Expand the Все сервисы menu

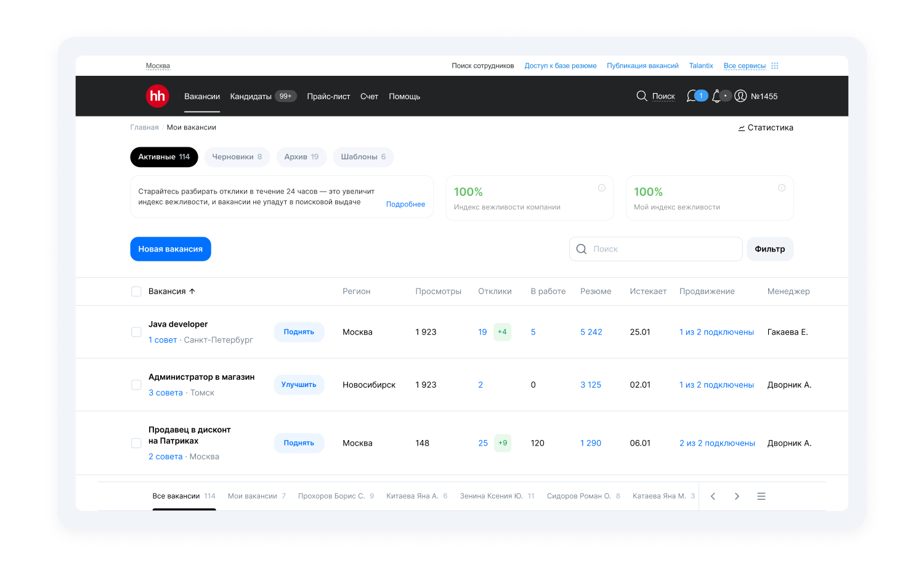pos(745,66)
